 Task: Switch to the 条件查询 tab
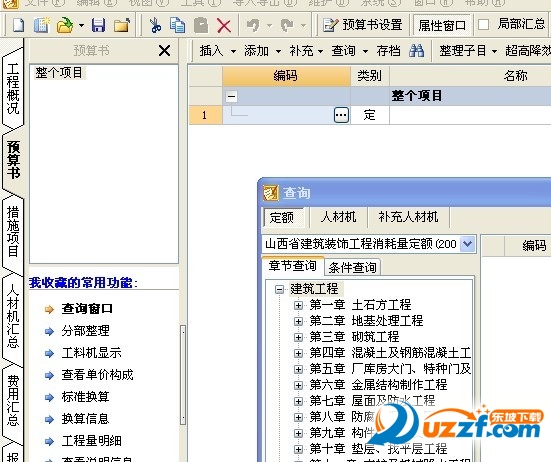point(352,268)
